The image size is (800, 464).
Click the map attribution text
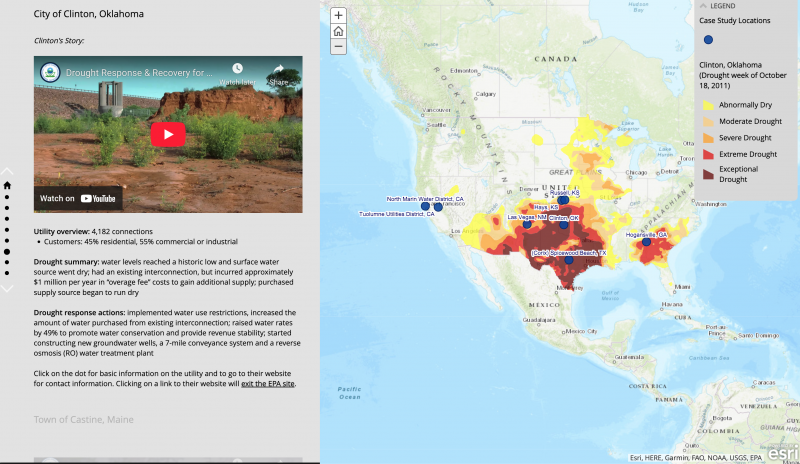click(x=695, y=457)
